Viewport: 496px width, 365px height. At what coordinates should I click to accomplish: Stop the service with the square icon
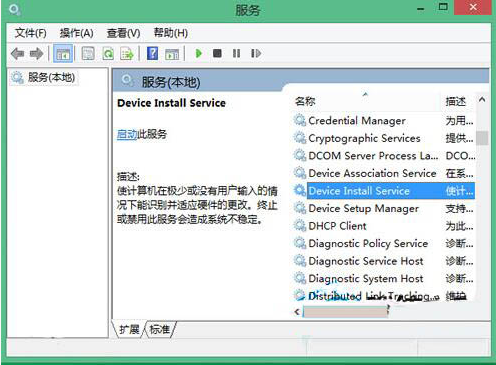[217, 53]
